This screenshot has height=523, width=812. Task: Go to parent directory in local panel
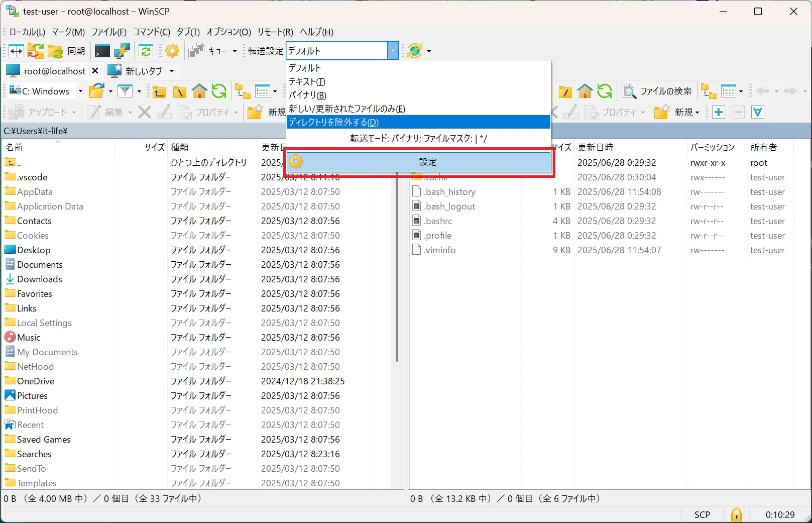point(159,91)
